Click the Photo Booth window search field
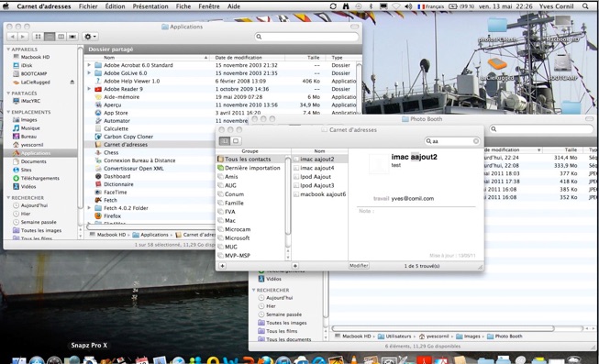Viewport: 599px width, 364px height. pos(542,129)
